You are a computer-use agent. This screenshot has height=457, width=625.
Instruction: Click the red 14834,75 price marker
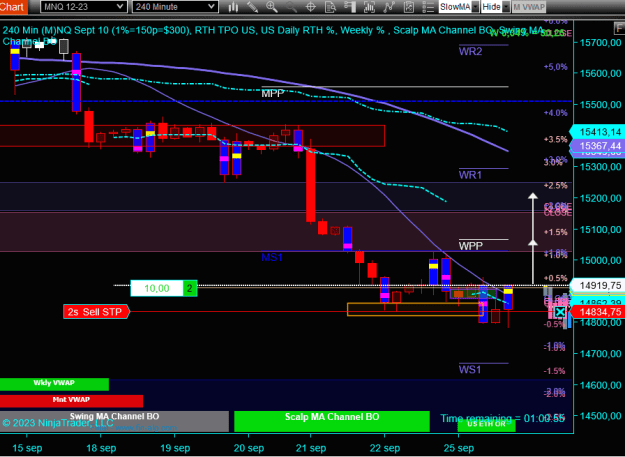tap(597, 312)
